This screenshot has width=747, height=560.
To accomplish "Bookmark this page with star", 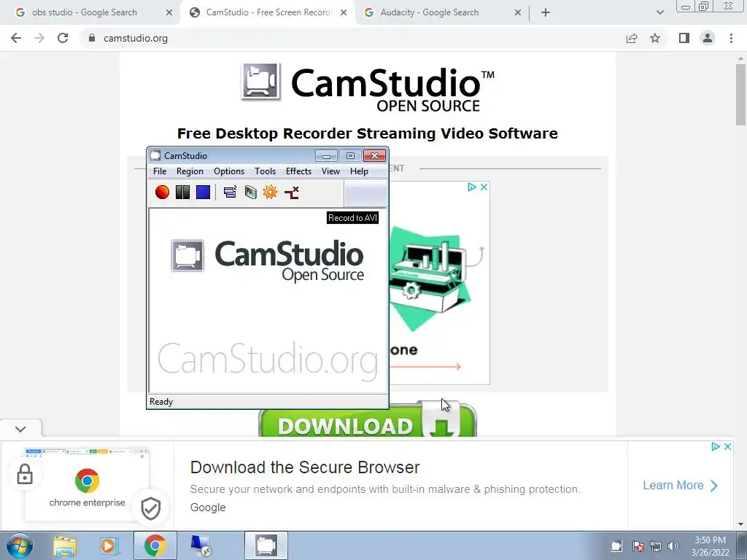I will tap(655, 38).
